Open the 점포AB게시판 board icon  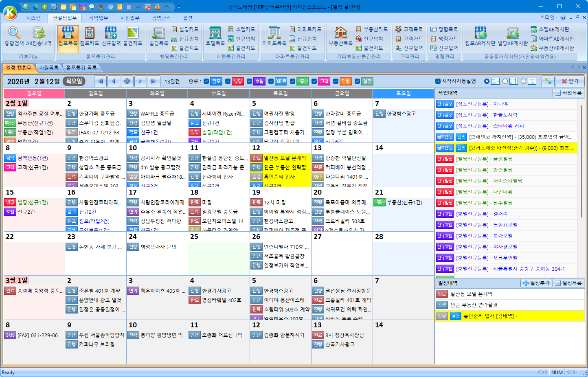480,36
